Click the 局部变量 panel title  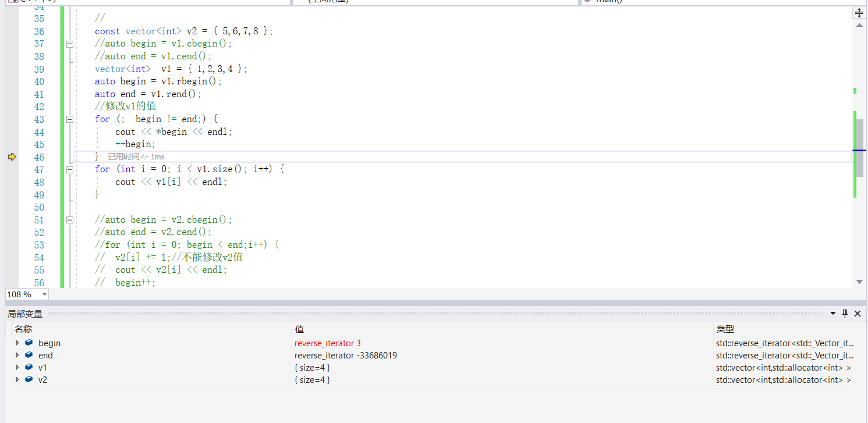pyautogui.click(x=25, y=314)
